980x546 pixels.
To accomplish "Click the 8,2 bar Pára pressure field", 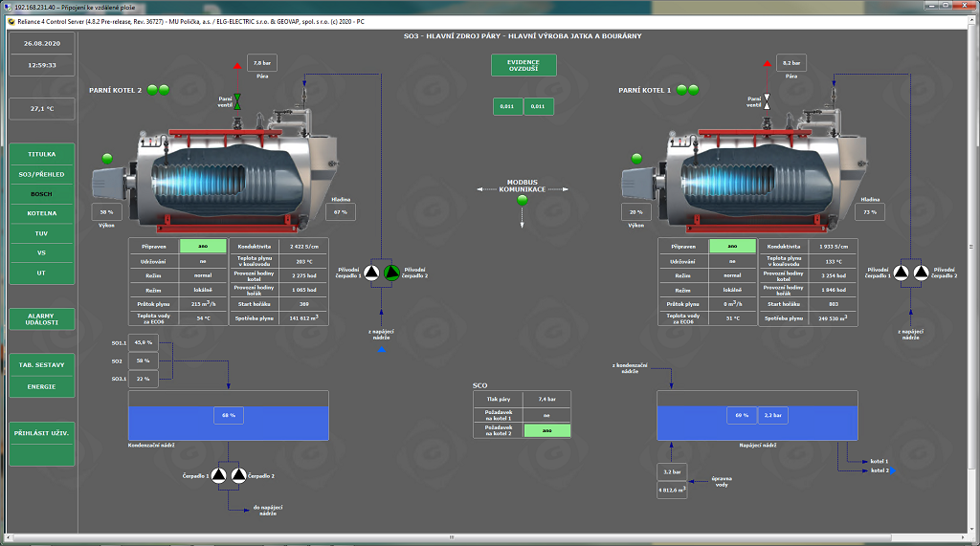I will pos(789,62).
